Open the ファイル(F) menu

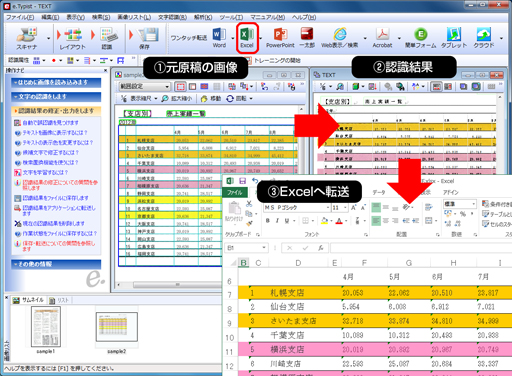(20, 17)
